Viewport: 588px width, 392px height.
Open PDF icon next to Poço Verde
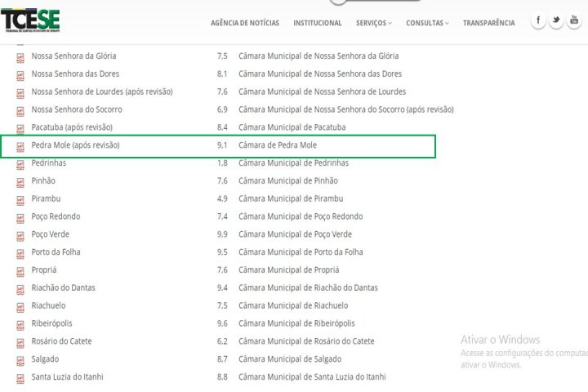[x=20, y=234]
